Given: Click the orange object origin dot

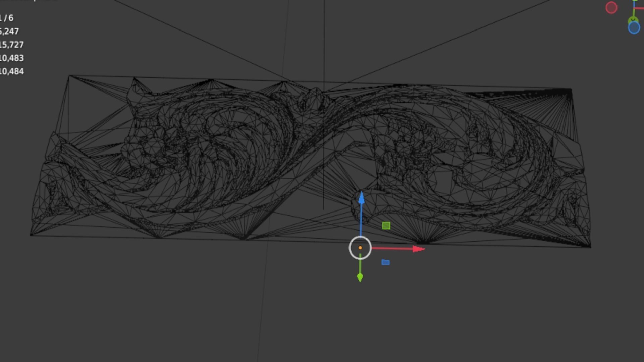Looking at the screenshot, I should tap(360, 248).
